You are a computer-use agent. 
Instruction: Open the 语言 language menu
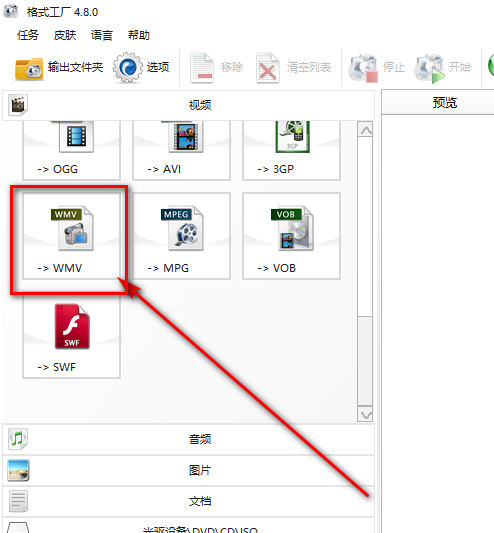[102, 35]
